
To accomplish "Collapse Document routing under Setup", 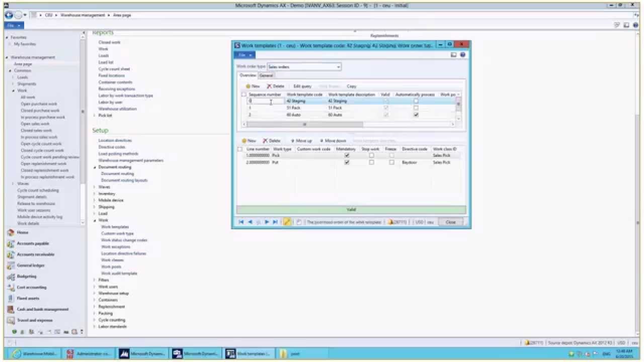I will pos(94,167).
